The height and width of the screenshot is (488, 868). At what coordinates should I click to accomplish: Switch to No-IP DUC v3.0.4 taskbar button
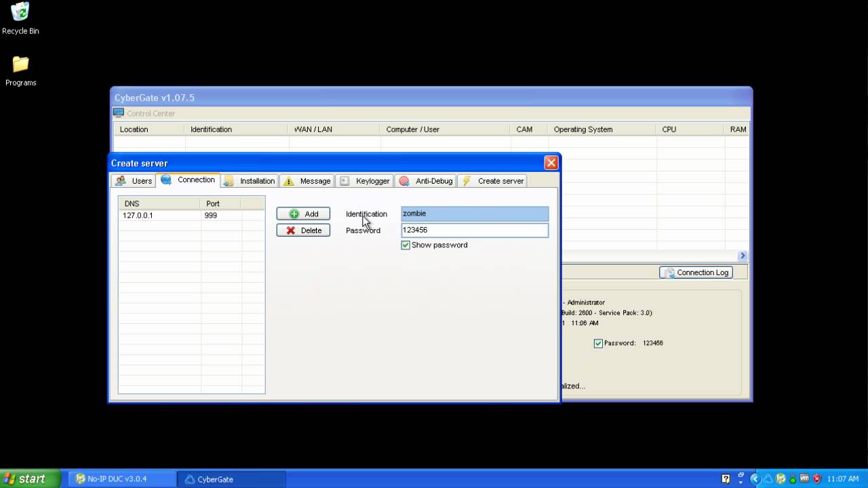pos(122,479)
